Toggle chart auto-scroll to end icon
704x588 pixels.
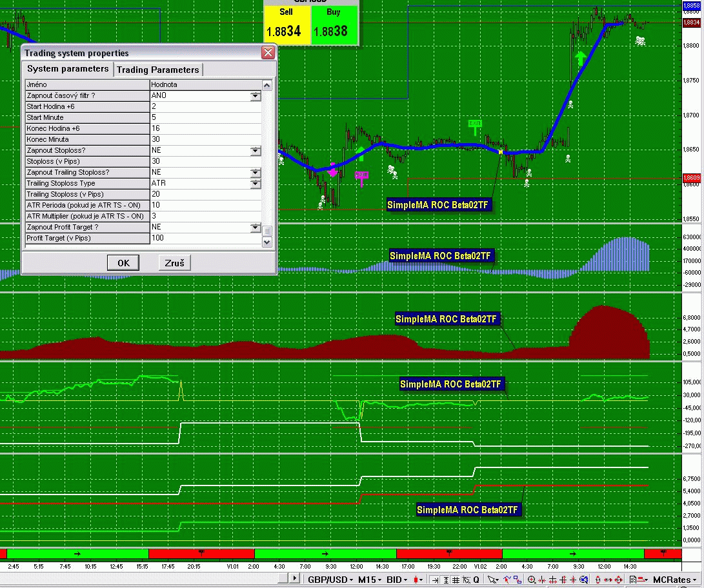(x=435, y=580)
